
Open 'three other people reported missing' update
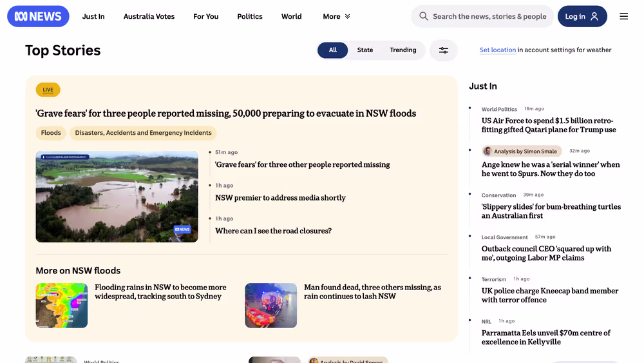[x=303, y=164]
